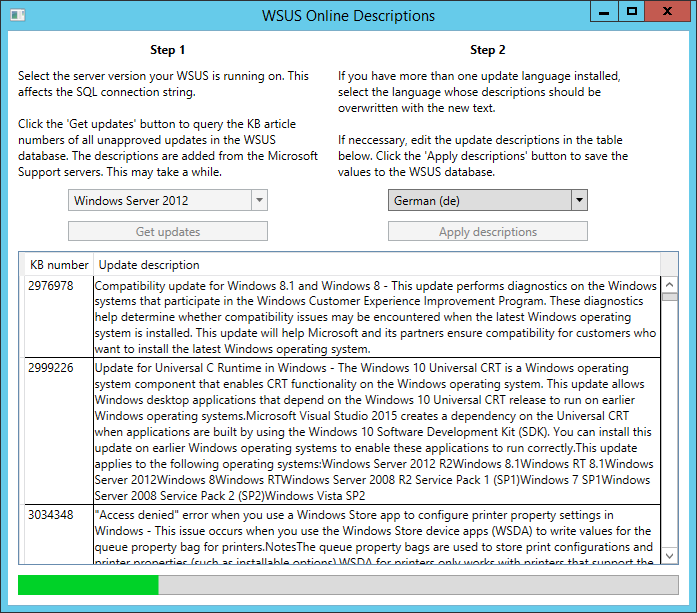Screen dimensions: 697x613
Task: Click the KB number column header
Action: tap(59, 265)
